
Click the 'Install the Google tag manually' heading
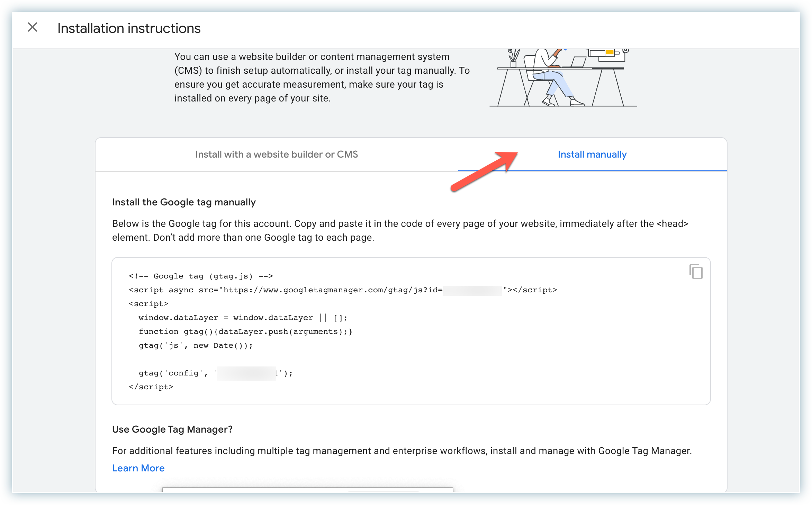[184, 202]
